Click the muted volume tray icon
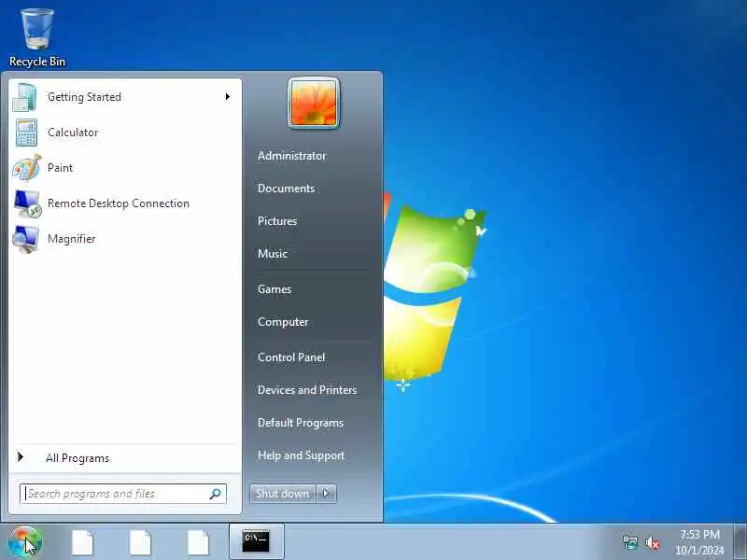This screenshot has width=747, height=560. pyautogui.click(x=652, y=542)
